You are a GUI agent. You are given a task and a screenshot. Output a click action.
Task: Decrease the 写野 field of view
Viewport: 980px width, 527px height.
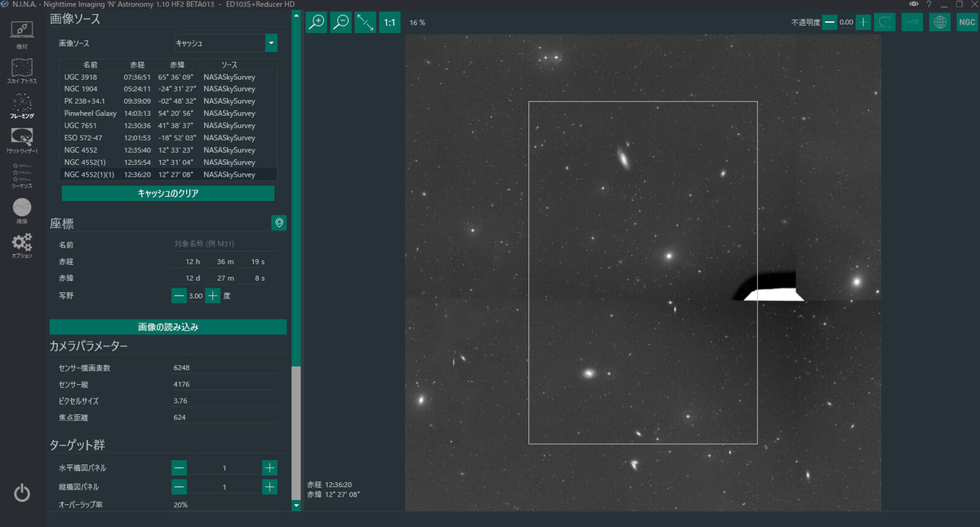[179, 296]
